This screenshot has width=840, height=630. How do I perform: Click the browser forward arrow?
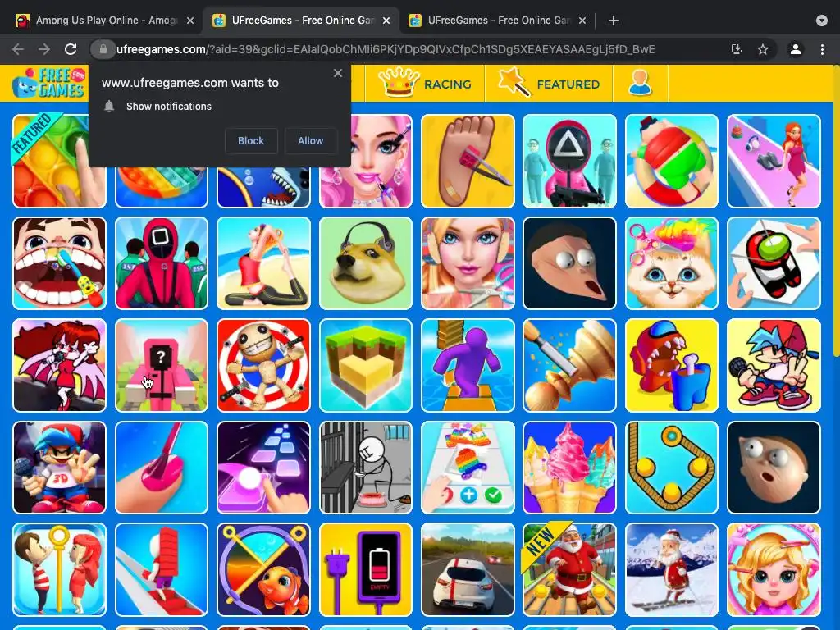(x=44, y=49)
